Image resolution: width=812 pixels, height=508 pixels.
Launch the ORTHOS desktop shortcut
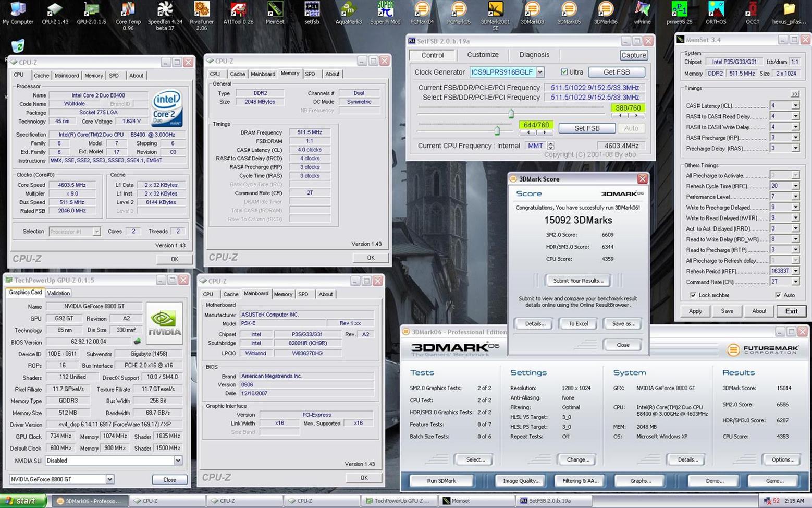[716, 13]
